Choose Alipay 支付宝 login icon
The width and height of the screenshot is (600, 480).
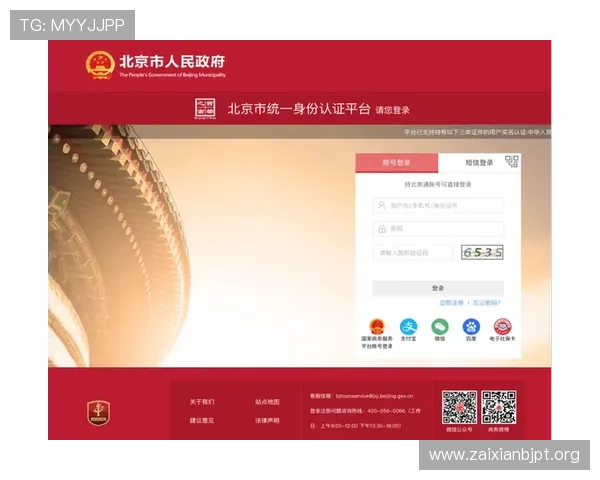point(408,327)
